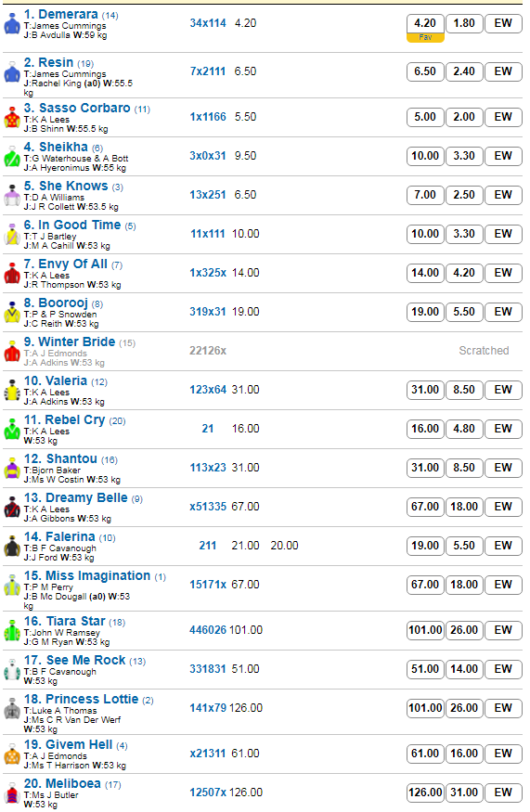Viewport: 530px width, 812px height.
Task: Click Miss Imagination form figures 15171x
Action: (x=208, y=585)
